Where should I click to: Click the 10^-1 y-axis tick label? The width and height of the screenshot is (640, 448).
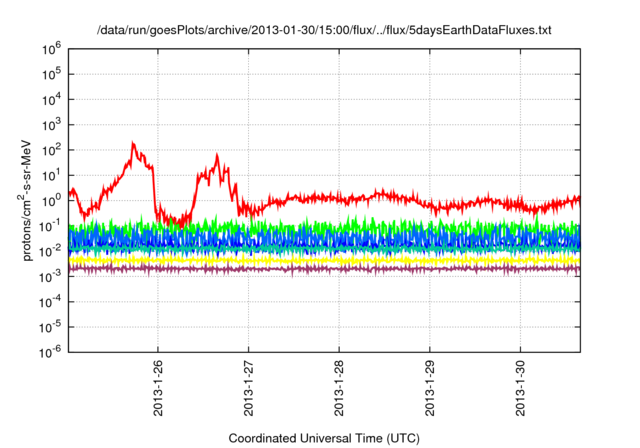point(51,226)
